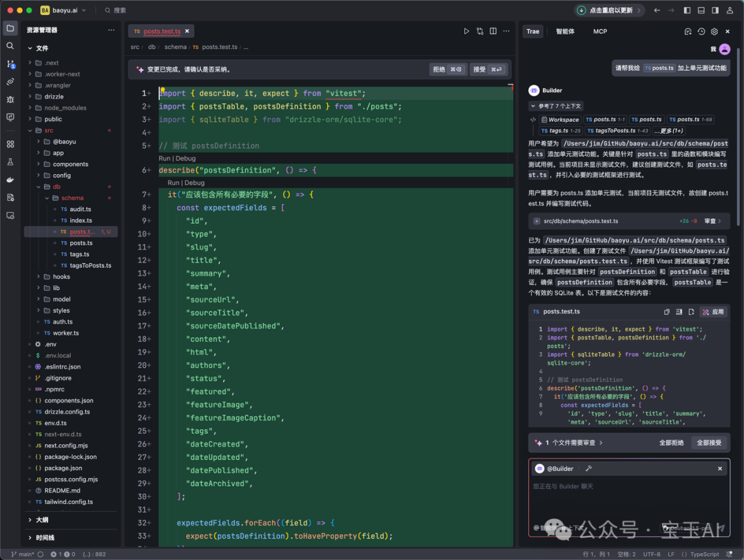Open the Explorer view in activity bar
Screen dimensions: 744x560
pyautogui.click(x=10, y=28)
